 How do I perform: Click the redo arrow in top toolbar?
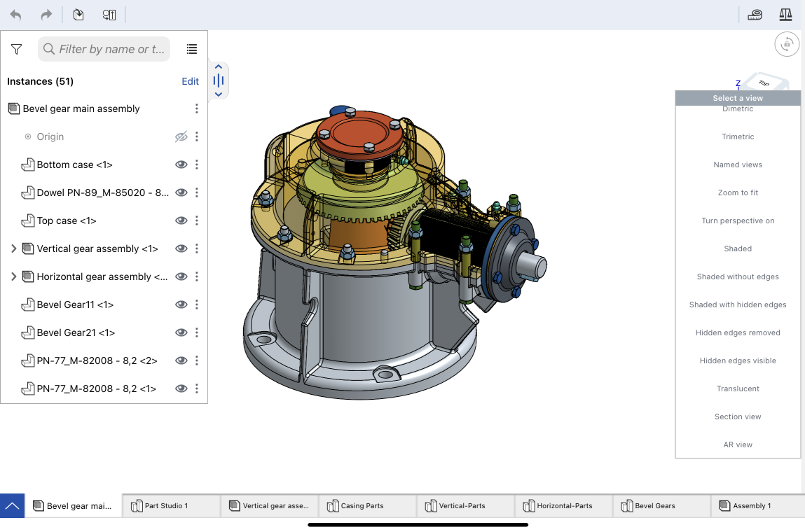coord(46,15)
